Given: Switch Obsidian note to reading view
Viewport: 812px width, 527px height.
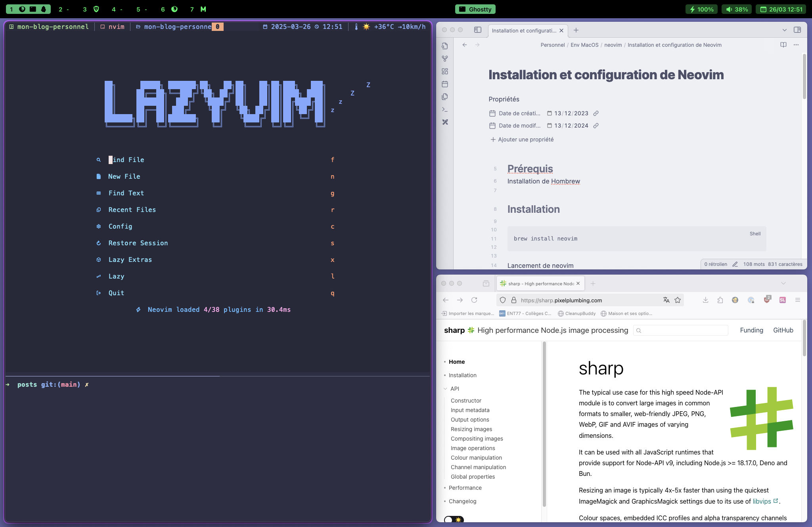Looking at the screenshot, I should point(783,45).
